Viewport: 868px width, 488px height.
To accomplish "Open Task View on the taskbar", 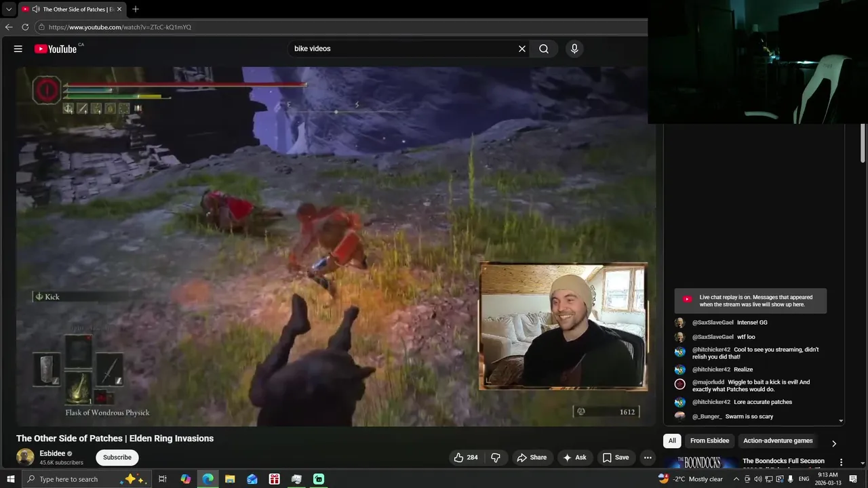I will point(163,479).
